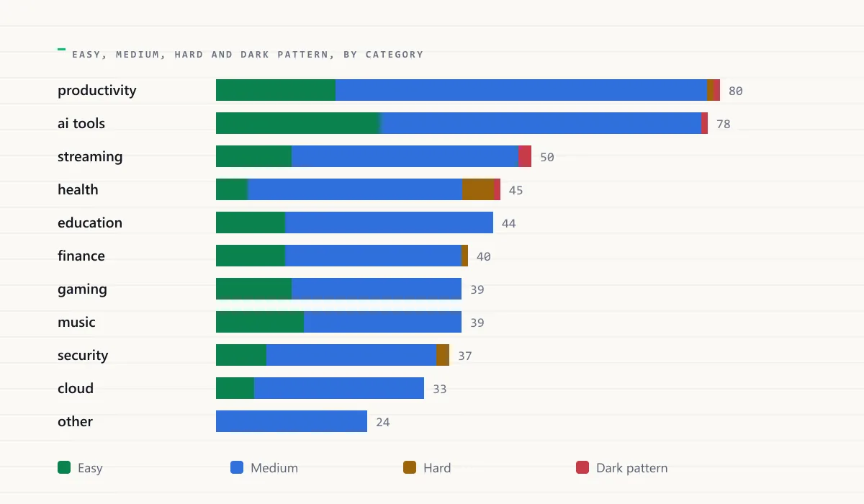The image size is (864, 504).
Task: Click the ai tools blue Medium segment
Action: click(x=541, y=123)
